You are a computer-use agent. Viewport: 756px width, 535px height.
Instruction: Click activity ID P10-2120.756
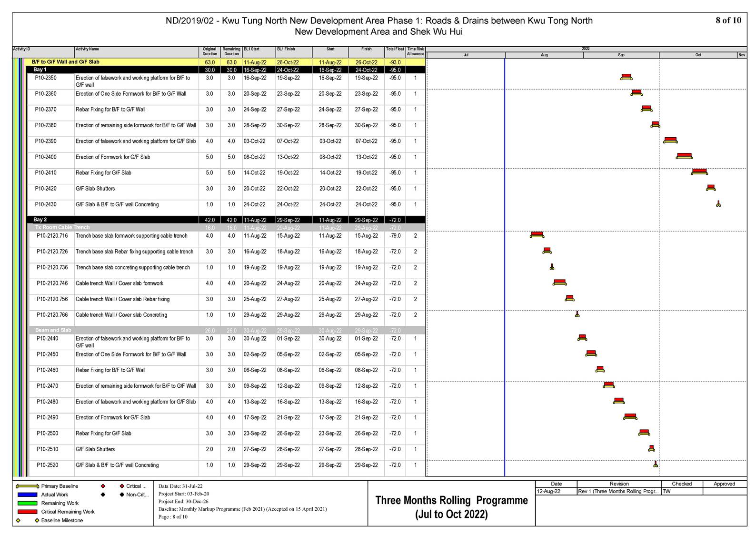coord(52,299)
